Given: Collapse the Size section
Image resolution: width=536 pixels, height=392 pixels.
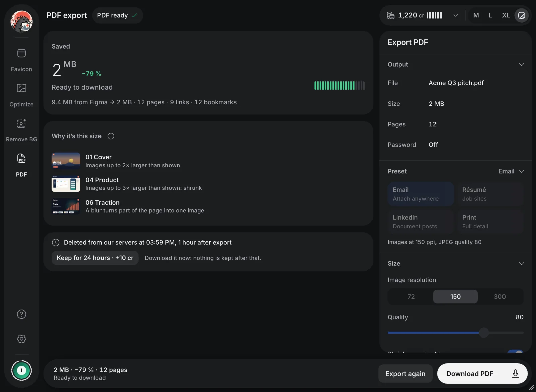Looking at the screenshot, I should point(522,263).
